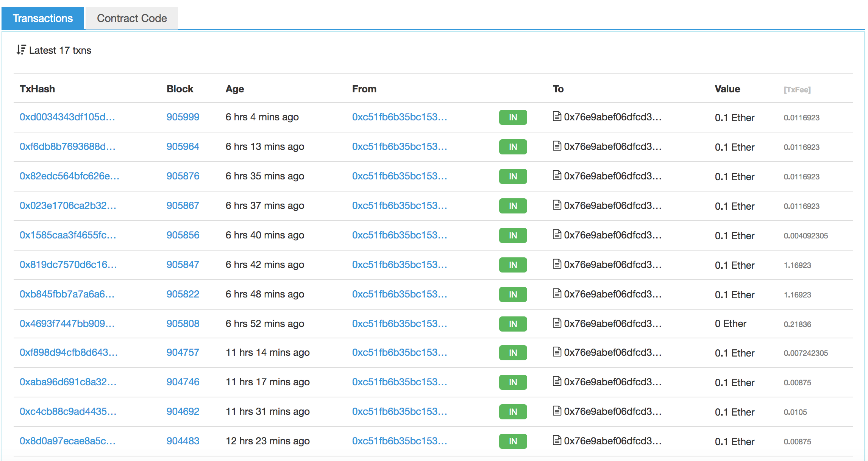868x461 pixels.
Task: Open transaction 0xb845fbb7a7a6a6…
Action: point(67,294)
